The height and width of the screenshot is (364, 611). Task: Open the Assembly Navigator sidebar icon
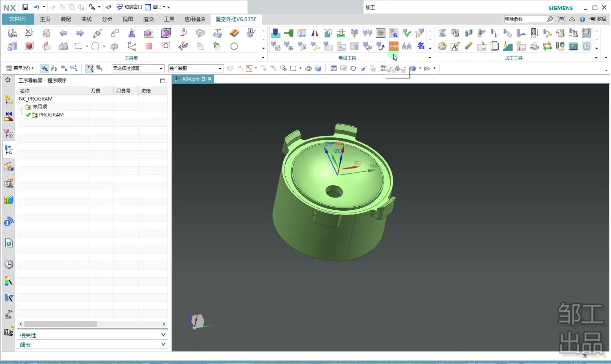(9, 100)
